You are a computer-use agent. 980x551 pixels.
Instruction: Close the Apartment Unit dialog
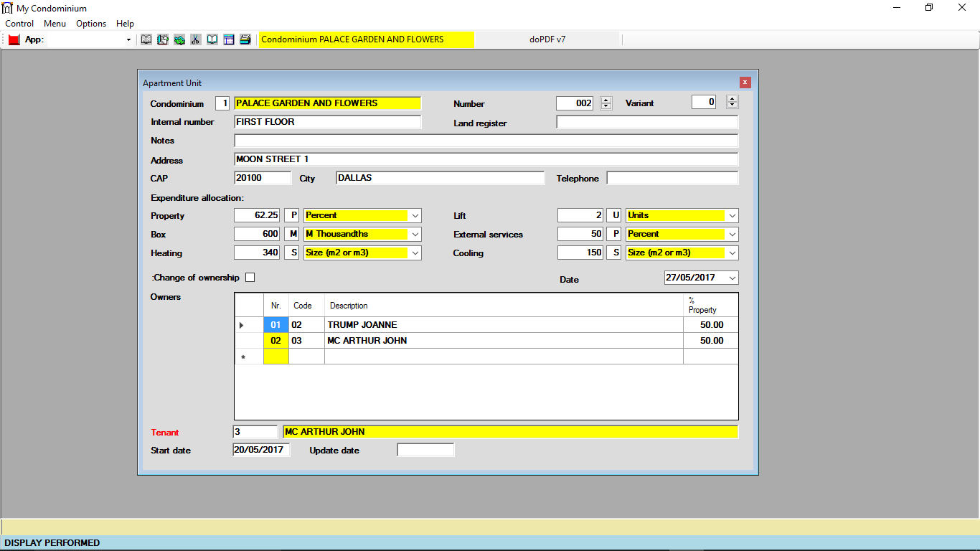(745, 83)
